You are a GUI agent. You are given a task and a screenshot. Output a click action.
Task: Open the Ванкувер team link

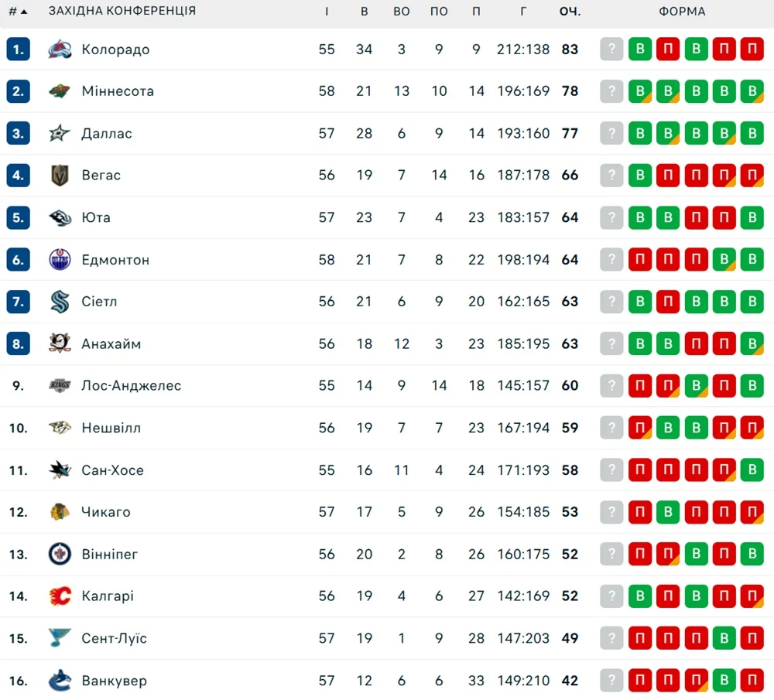coord(114,681)
